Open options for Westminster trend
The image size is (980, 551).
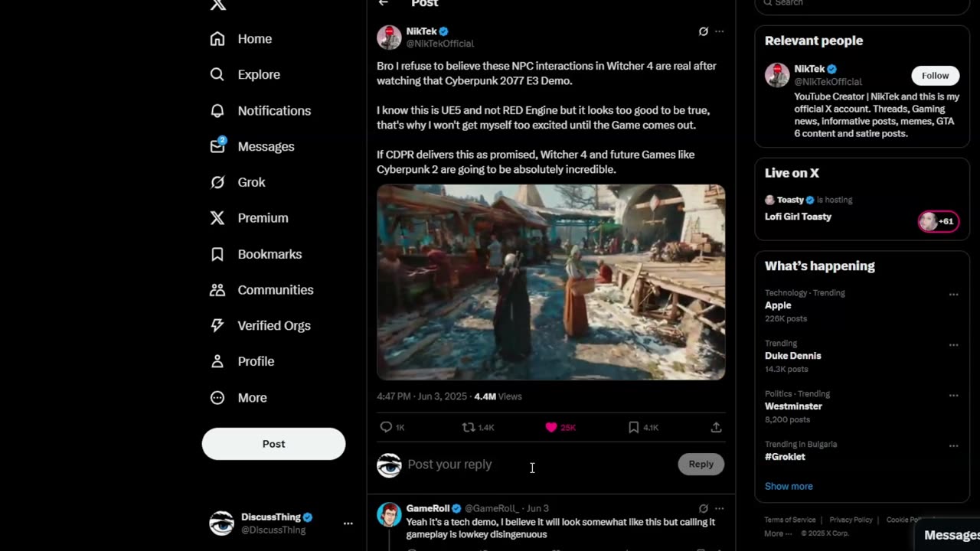[x=953, y=396]
